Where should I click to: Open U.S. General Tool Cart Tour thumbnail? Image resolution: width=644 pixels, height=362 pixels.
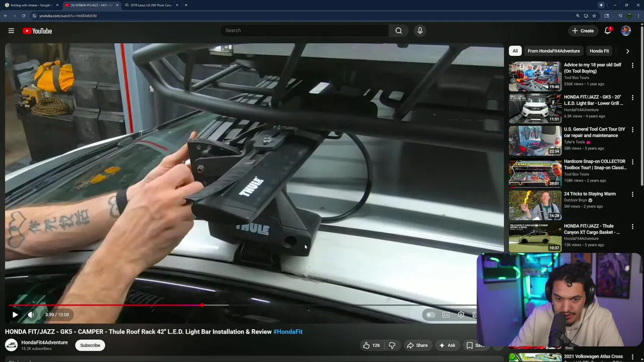point(535,141)
